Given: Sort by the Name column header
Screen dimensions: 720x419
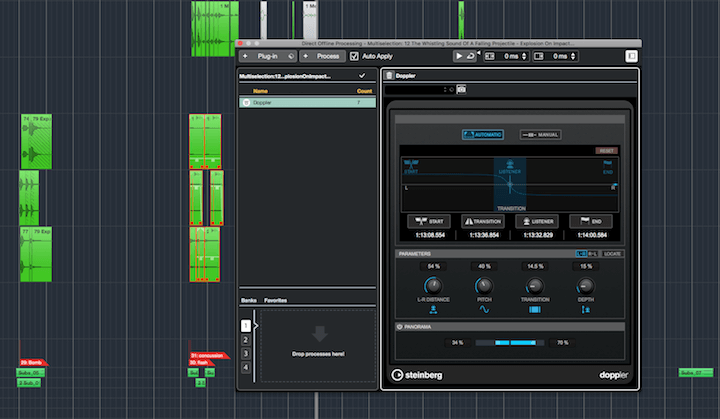Looking at the screenshot, I should [x=260, y=91].
